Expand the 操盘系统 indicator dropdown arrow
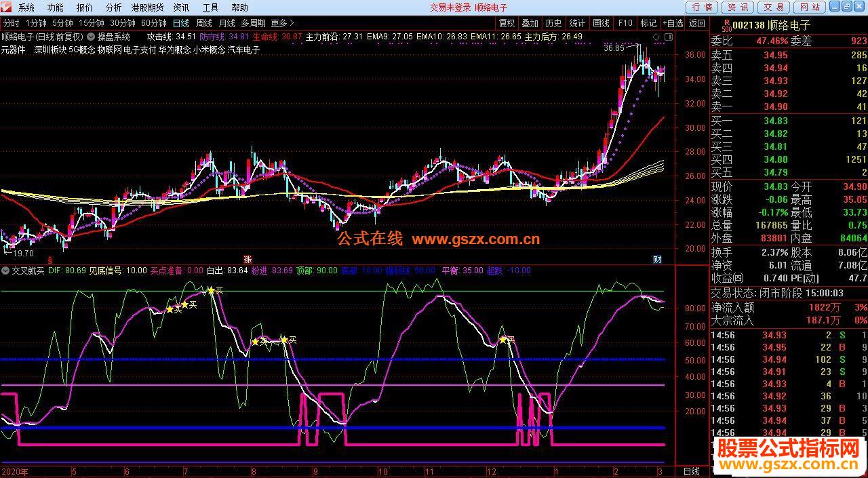 (x=91, y=37)
